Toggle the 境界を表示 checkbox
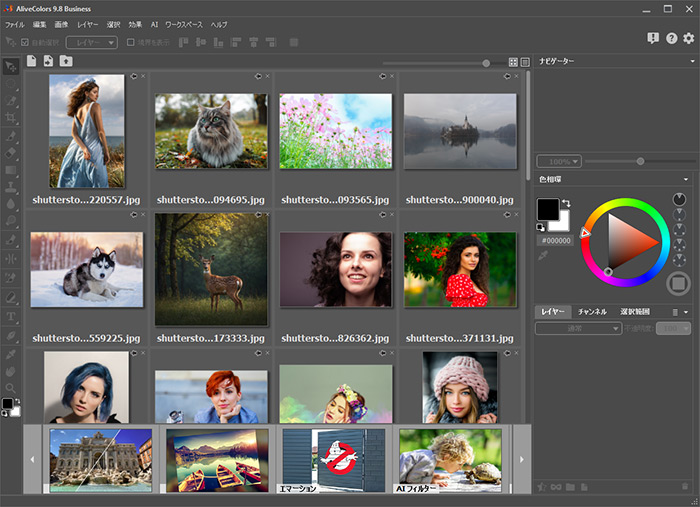This screenshot has width=700, height=507. point(130,42)
